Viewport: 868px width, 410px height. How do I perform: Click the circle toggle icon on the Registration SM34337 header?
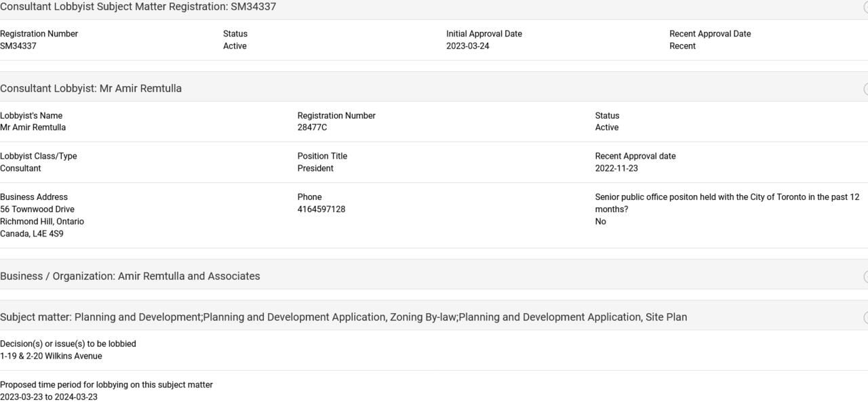click(865, 7)
